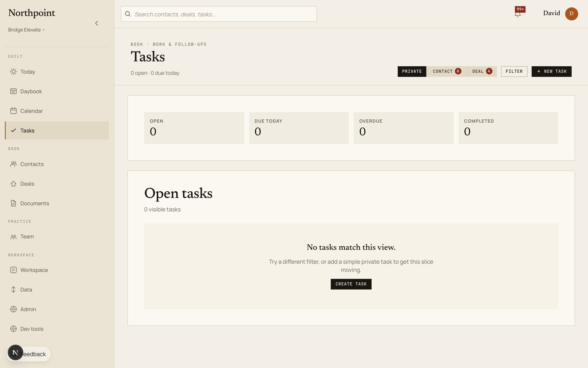
Task: Click the Northpoint logo text
Action: click(32, 13)
